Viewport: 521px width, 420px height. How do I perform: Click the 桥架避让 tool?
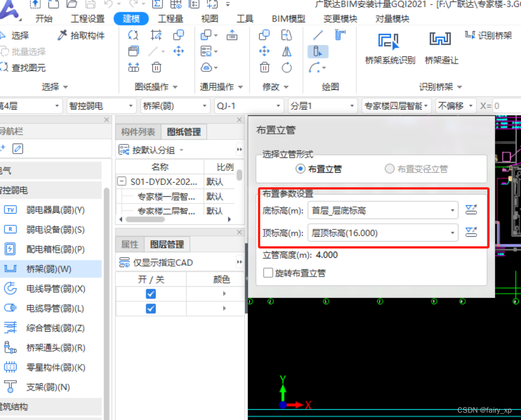point(439,46)
